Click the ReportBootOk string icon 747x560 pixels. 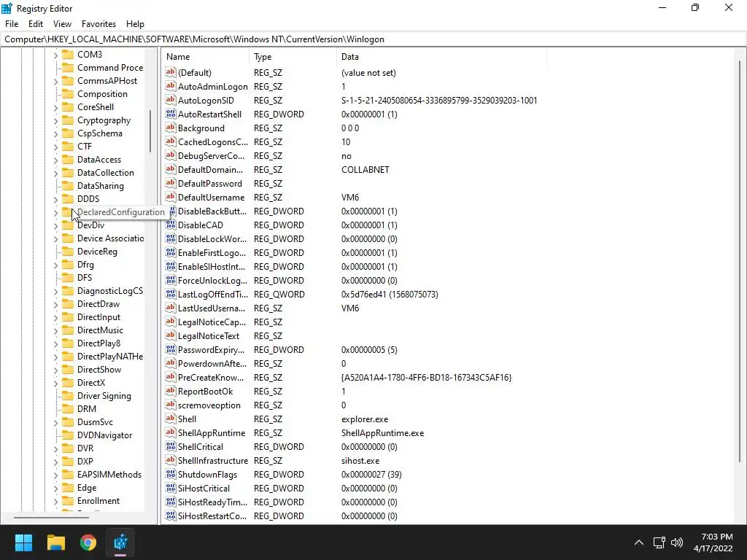click(171, 391)
